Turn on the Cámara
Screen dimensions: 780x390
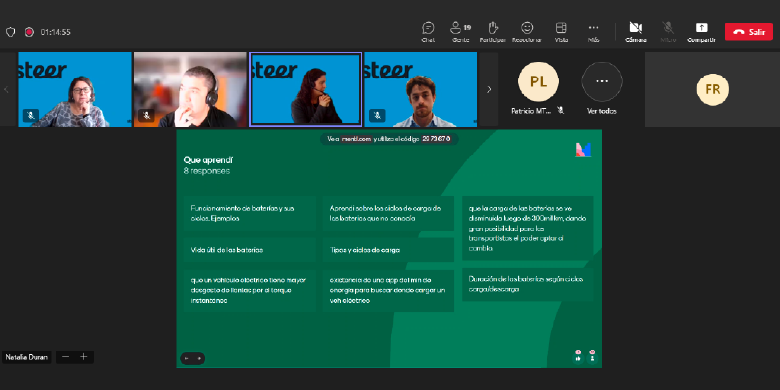click(636, 32)
